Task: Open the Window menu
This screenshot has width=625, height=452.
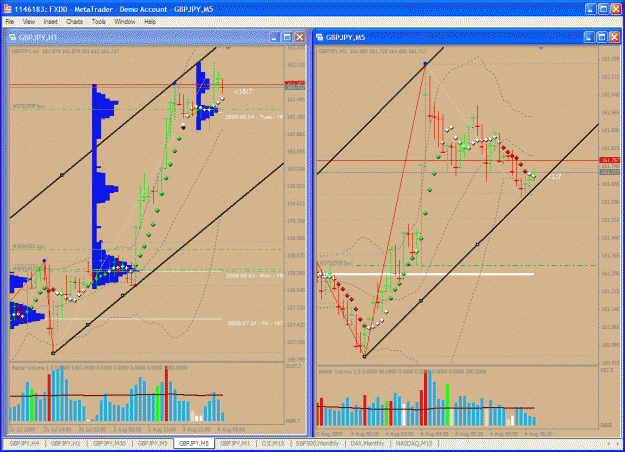Action: coord(125,22)
